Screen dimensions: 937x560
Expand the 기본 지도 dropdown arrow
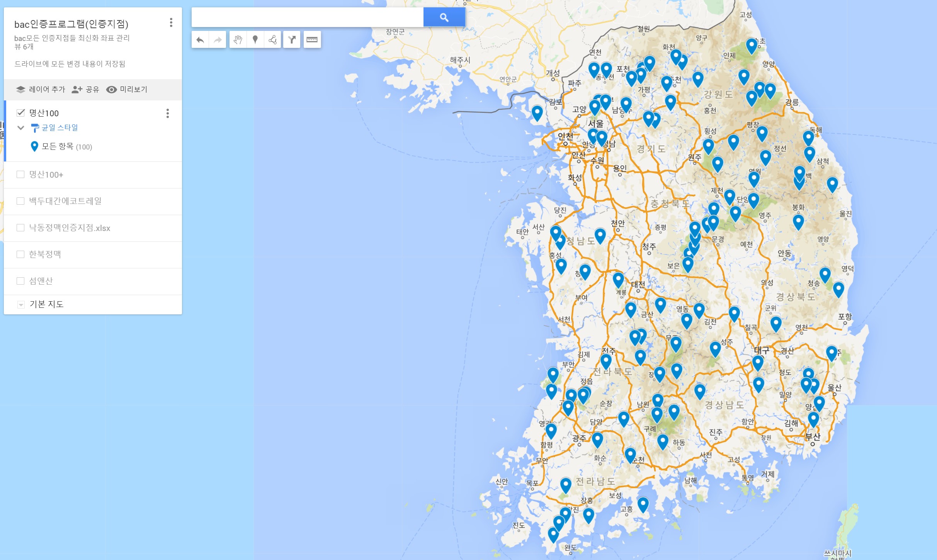21,305
